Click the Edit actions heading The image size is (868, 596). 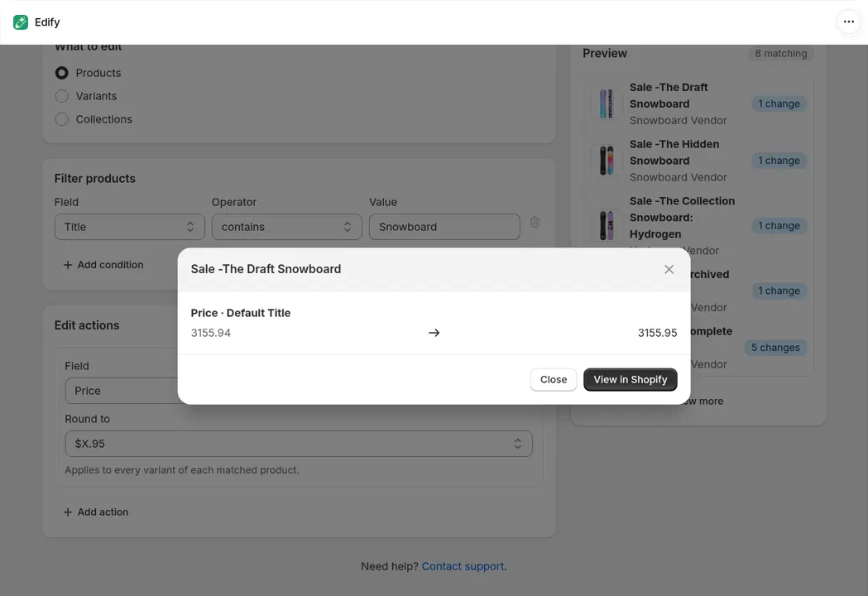point(87,325)
